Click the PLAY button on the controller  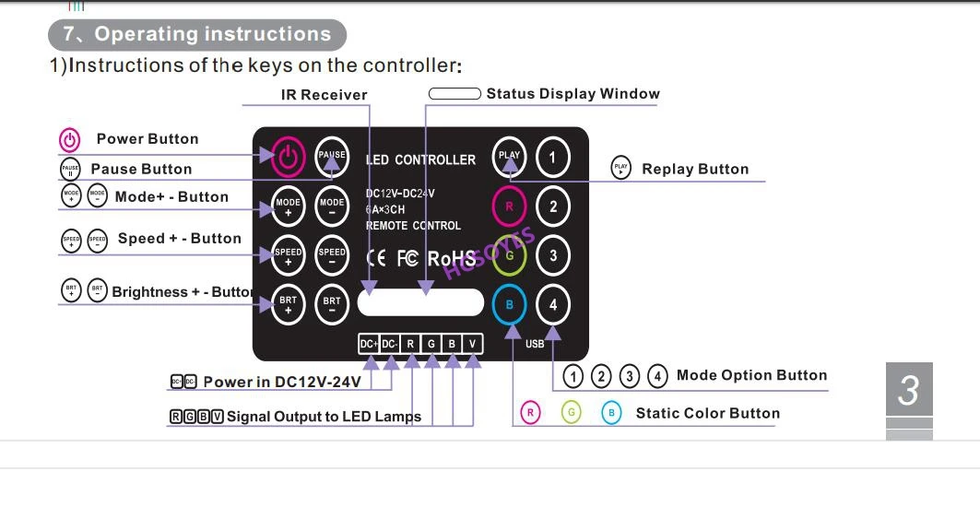tap(510, 157)
